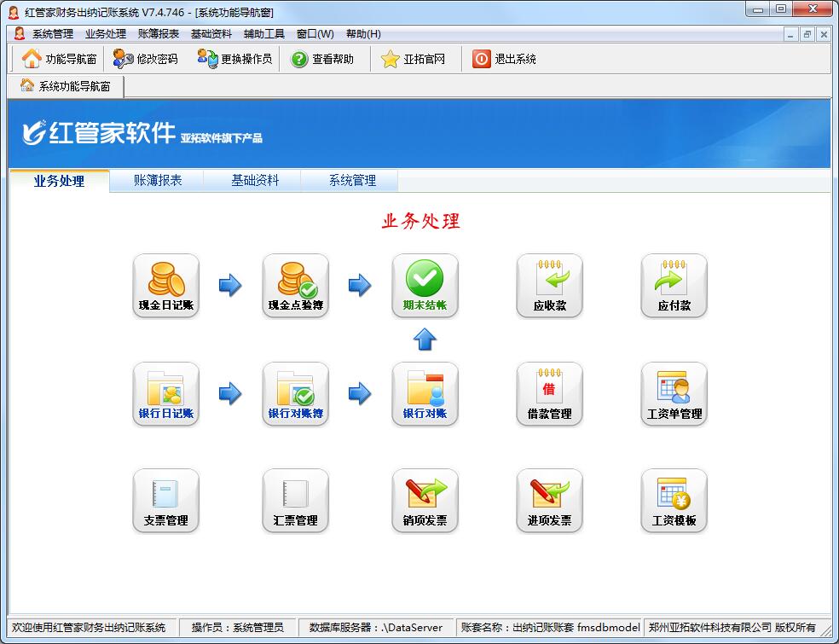Screen dimensions: 839x644
Task: Open the 现金日记账 (Cash Journal) icon
Action: point(165,286)
